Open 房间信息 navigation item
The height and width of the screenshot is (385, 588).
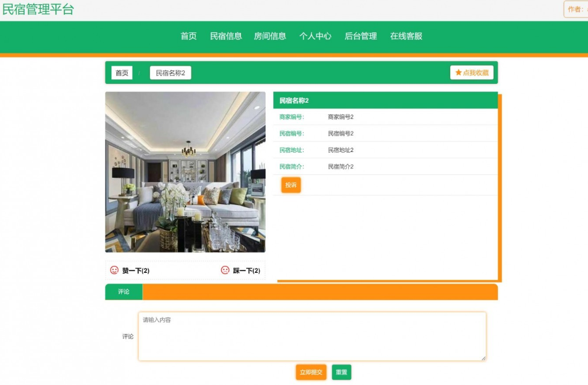(270, 36)
